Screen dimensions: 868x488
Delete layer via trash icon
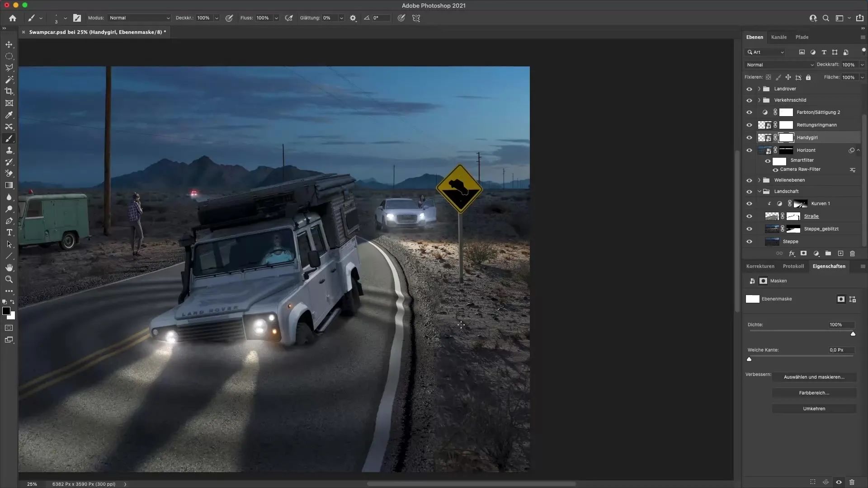point(852,253)
